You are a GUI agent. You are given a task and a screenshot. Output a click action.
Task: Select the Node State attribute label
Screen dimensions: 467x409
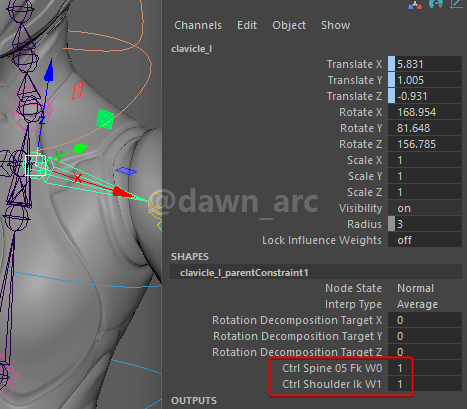tap(353, 288)
